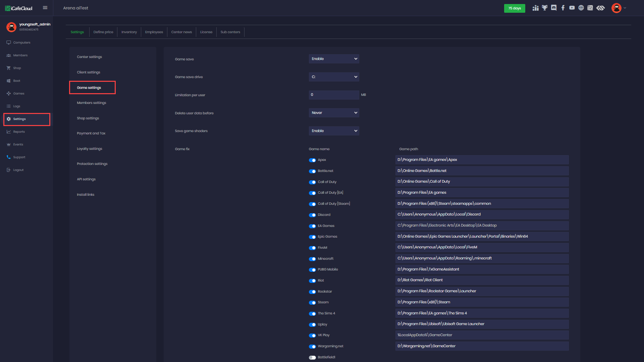Toggle the Epic Games fix switch
The height and width of the screenshot is (362, 644).
(312, 237)
